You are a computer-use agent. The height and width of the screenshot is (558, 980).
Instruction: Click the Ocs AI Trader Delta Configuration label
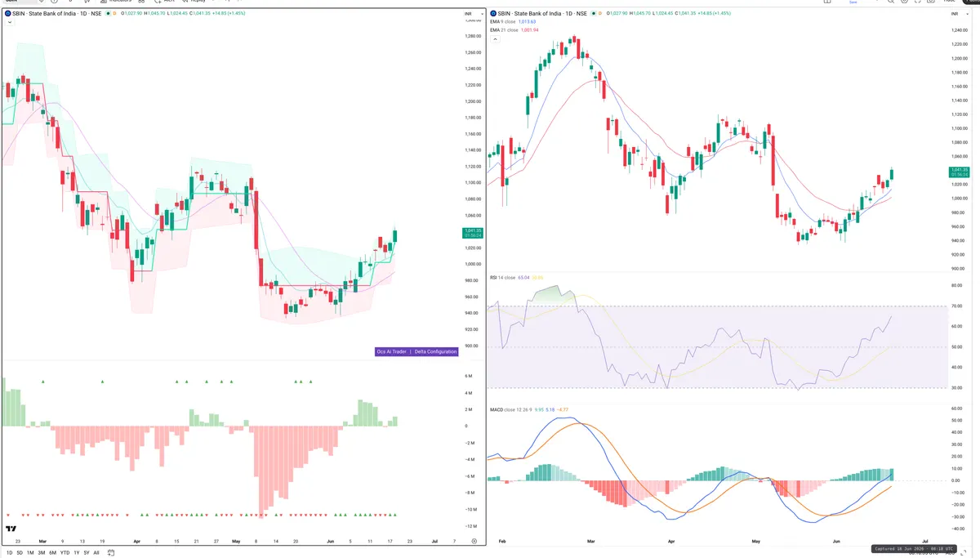(416, 351)
